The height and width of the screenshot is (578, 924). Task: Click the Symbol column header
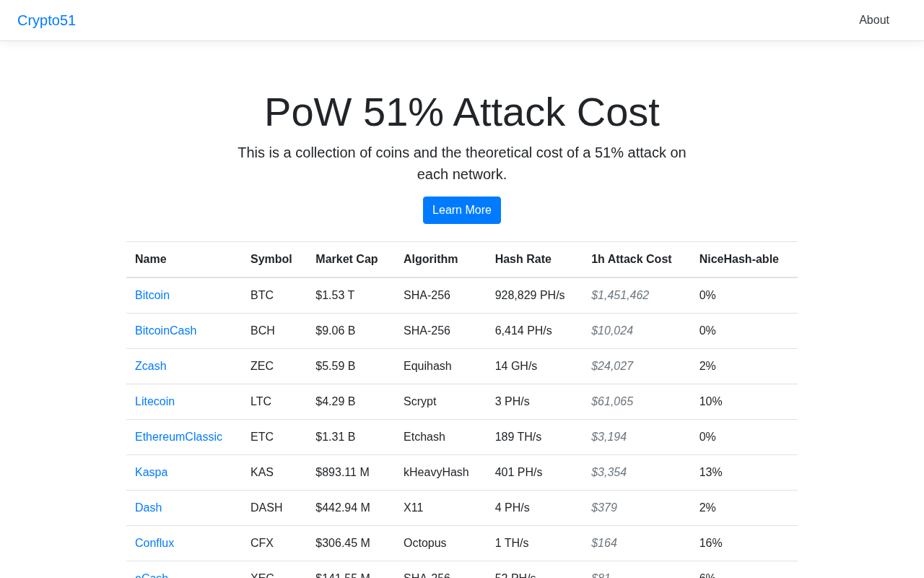pyautogui.click(x=271, y=259)
